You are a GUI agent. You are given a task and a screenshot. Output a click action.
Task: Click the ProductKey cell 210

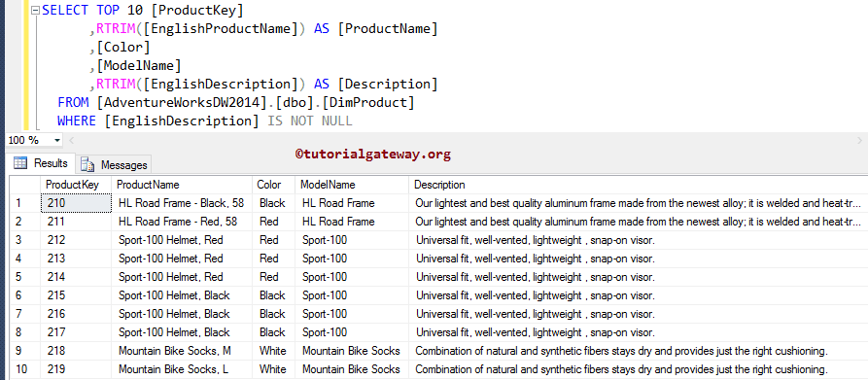point(76,203)
